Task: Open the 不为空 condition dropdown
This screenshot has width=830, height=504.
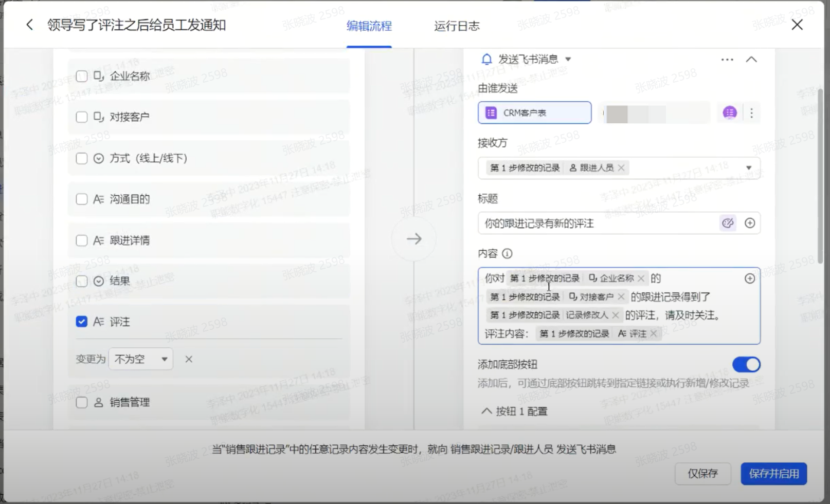Action: (x=141, y=359)
